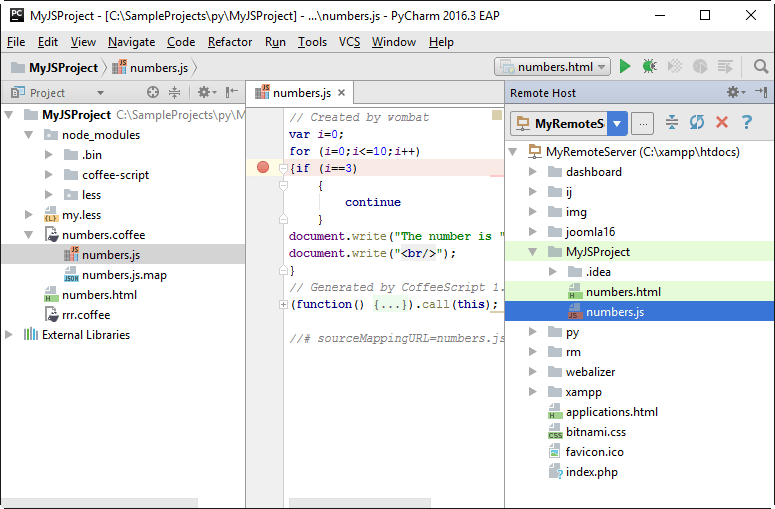This screenshot has width=775, height=509.
Task: Click the red X in Remote Host toolbar
Action: pos(722,123)
